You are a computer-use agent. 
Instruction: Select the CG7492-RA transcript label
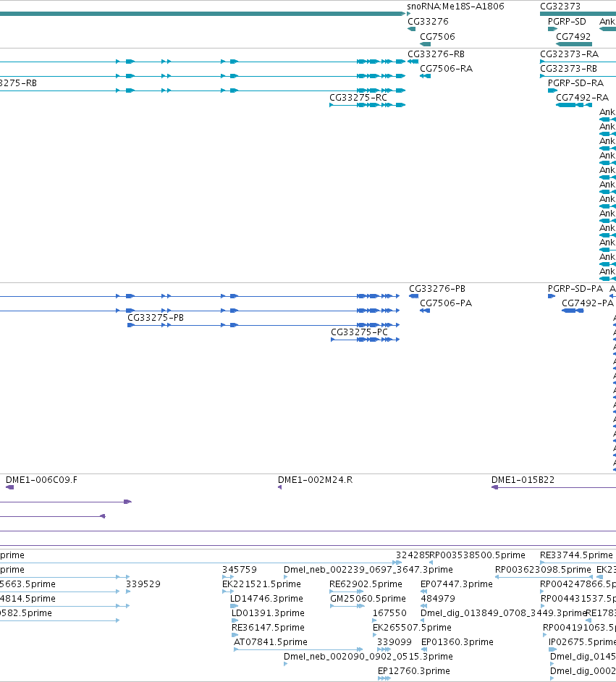click(x=582, y=98)
